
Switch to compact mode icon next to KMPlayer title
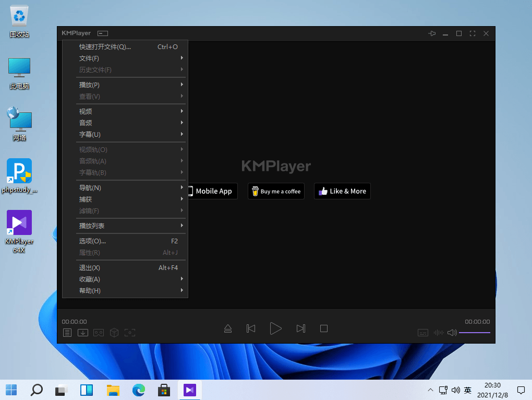click(103, 33)
